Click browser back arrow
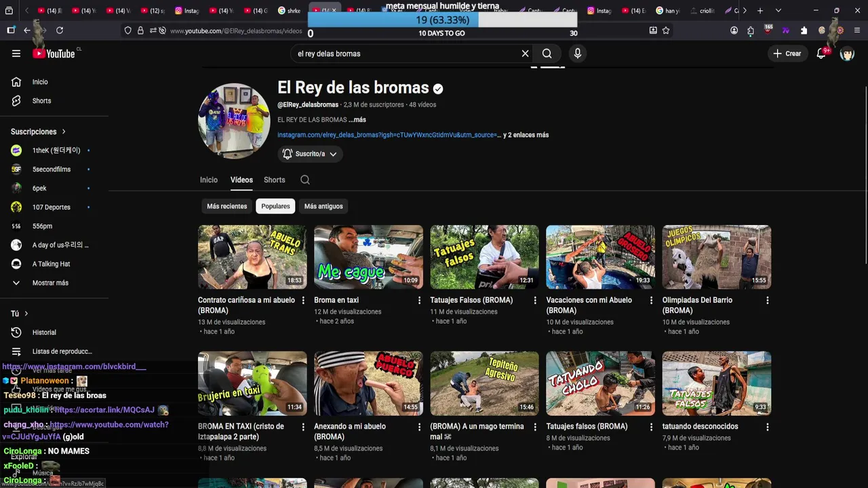The image size is (868, 488). coord(27,30)
